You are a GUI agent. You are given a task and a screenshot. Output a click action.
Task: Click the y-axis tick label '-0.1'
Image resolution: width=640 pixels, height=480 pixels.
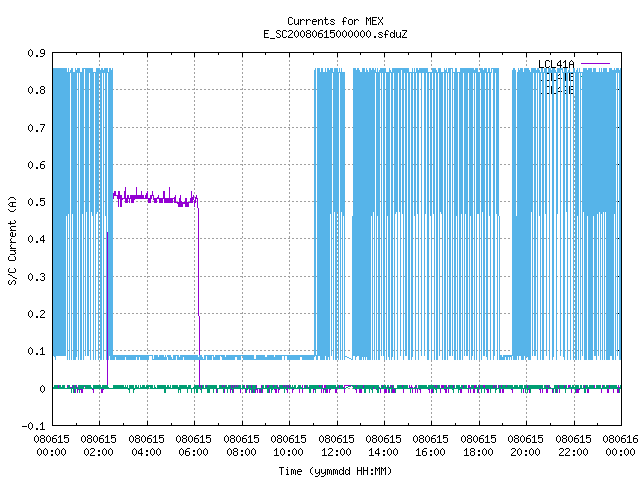tap(33, 426)
